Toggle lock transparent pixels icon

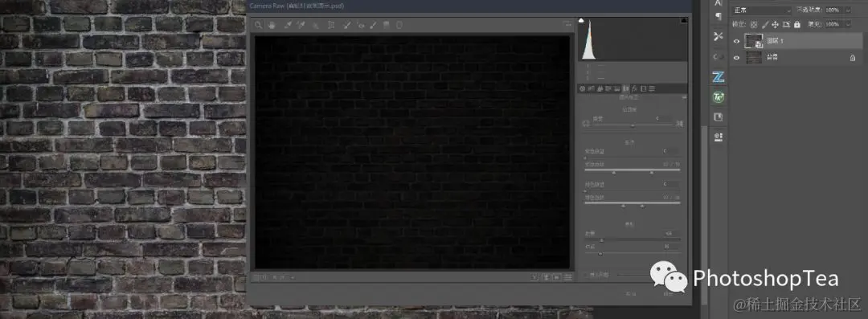754,24
